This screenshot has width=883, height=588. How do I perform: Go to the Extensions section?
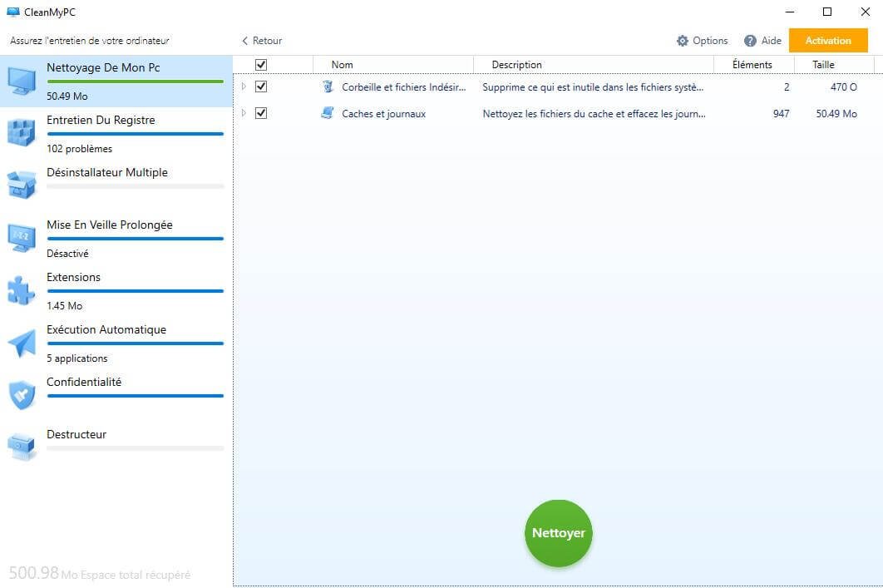(x=116, y=291)
